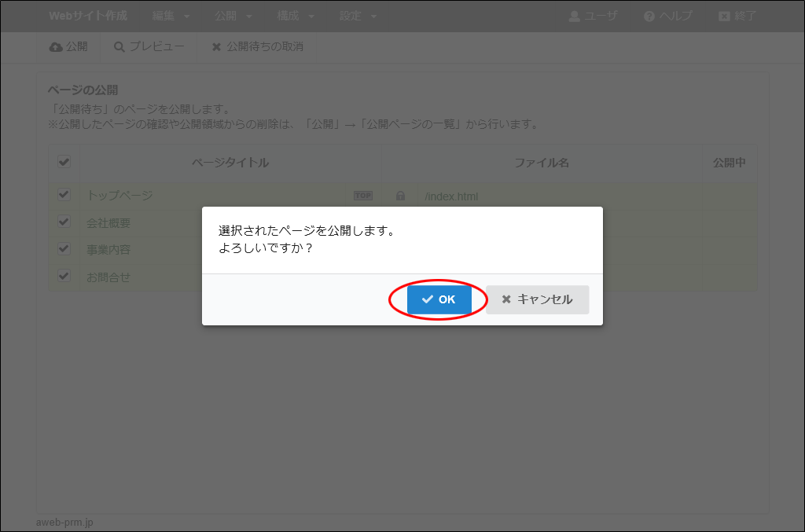Uncheck the 会社概要 row checkbox
Image resolution: width=805 pixels, height=532 pixels.
tap(64, 222)
